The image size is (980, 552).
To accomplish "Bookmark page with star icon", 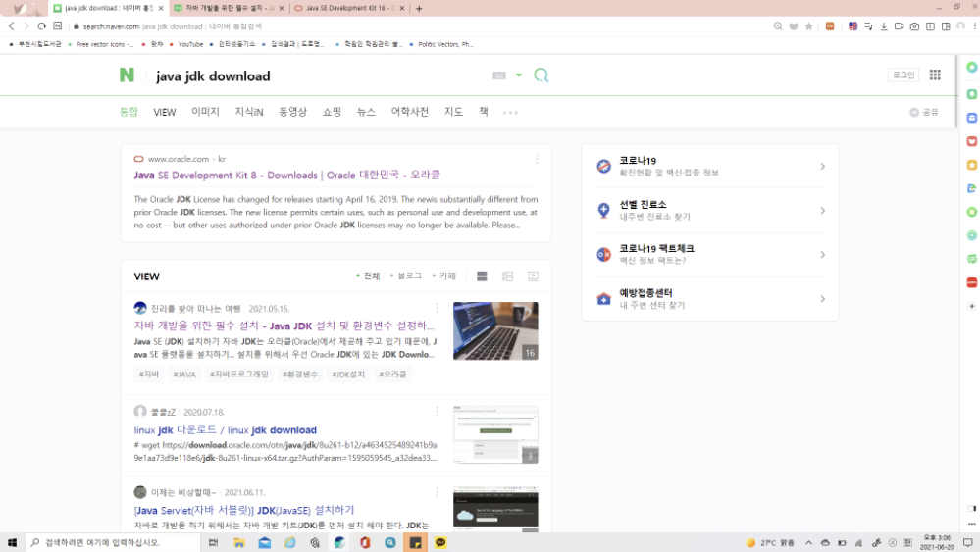I will pos(808,26).
